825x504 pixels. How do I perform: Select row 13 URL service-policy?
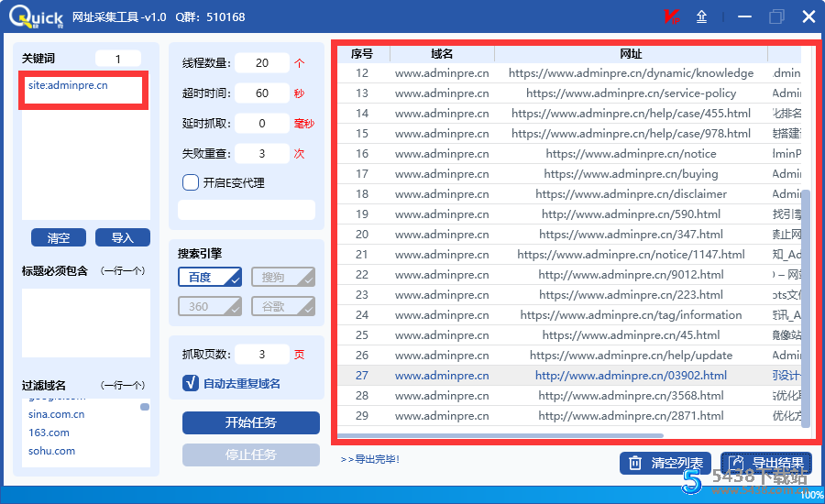pos(631,93)
